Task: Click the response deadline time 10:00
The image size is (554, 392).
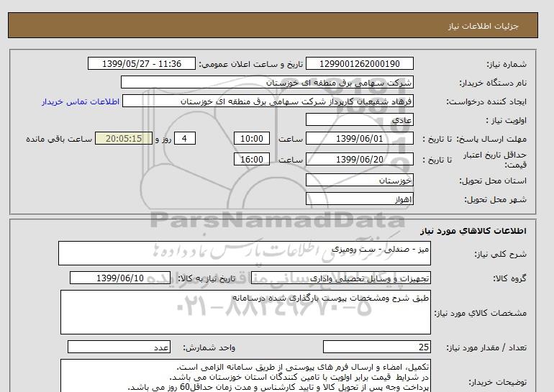Action: (x=253, y=139)
